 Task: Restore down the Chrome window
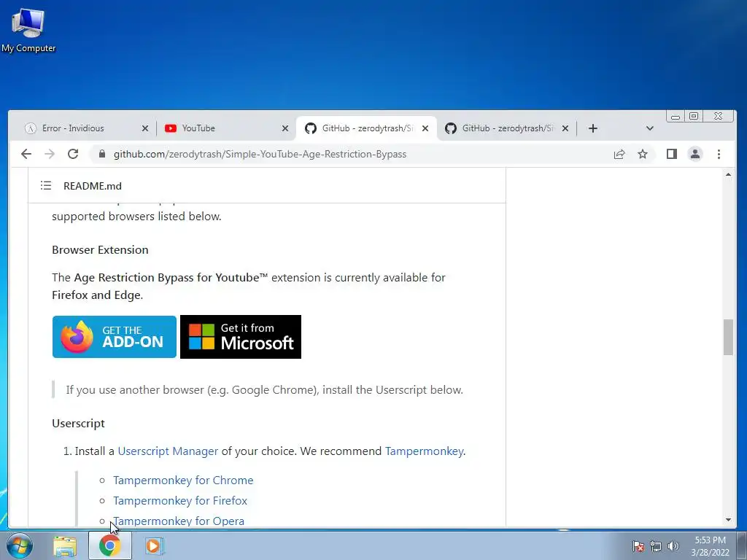(694, 116)
